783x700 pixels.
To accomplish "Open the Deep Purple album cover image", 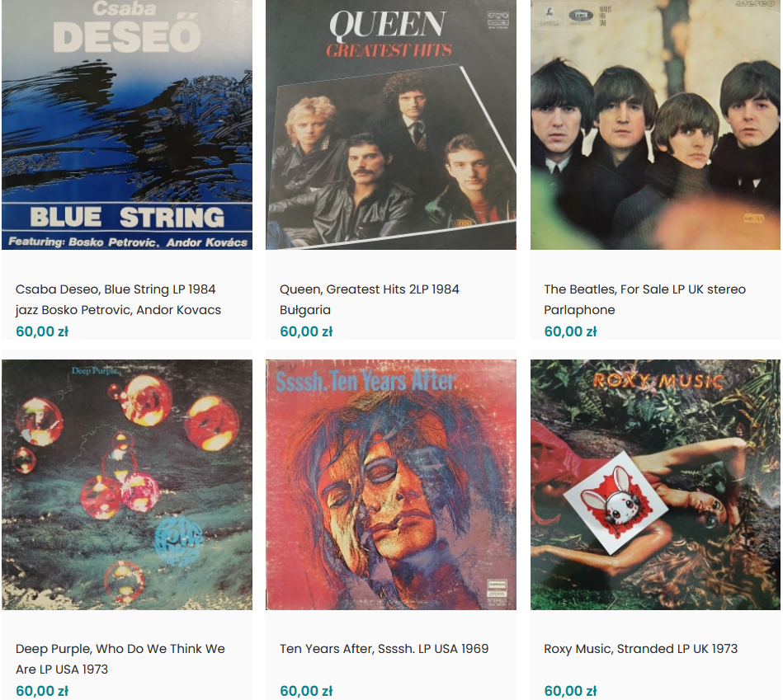I will [127, 485].
